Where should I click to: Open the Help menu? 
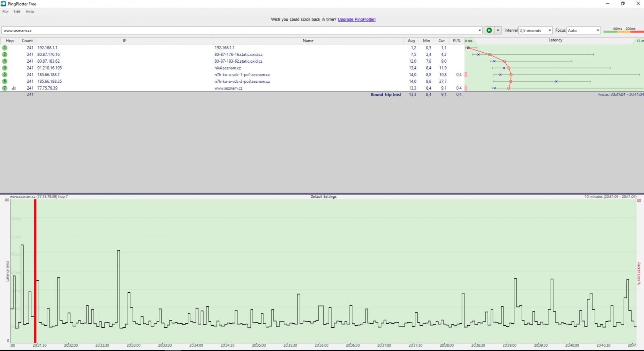pos(30,12)
